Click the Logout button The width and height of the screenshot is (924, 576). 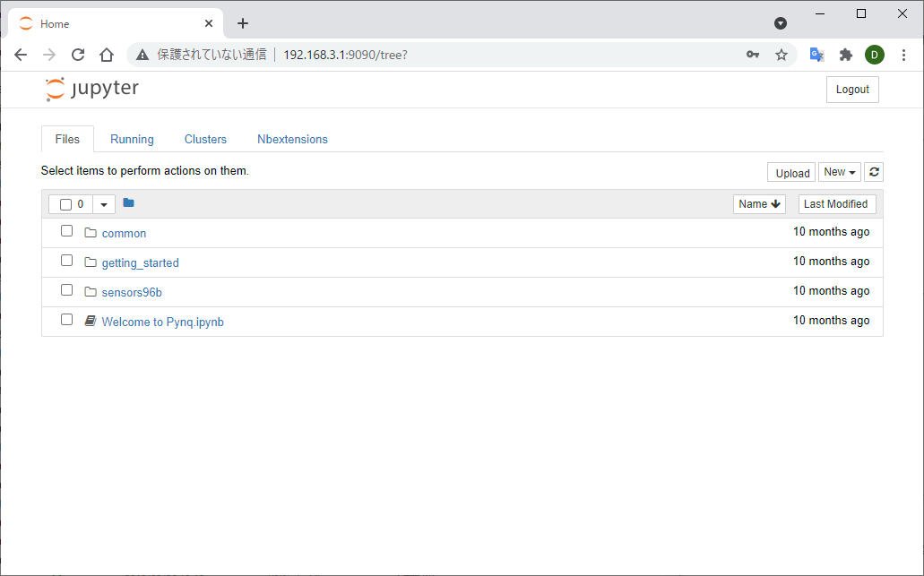click(852, 90)
